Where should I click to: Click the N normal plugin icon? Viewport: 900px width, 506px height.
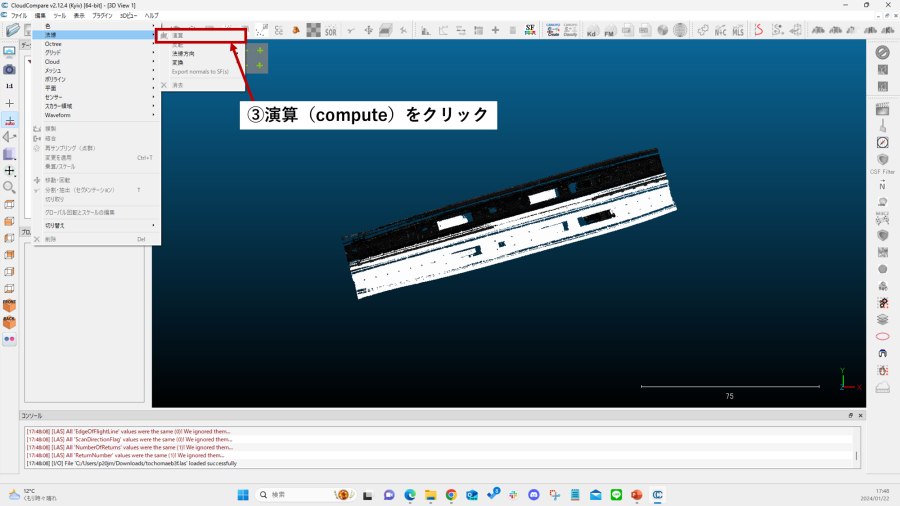click(x=882, y=184)
